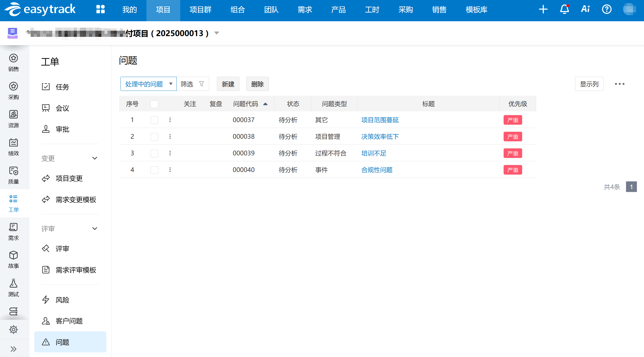Open 风险 in the side menu
This screenshot has height=357, width=644.
pos(62,300)
